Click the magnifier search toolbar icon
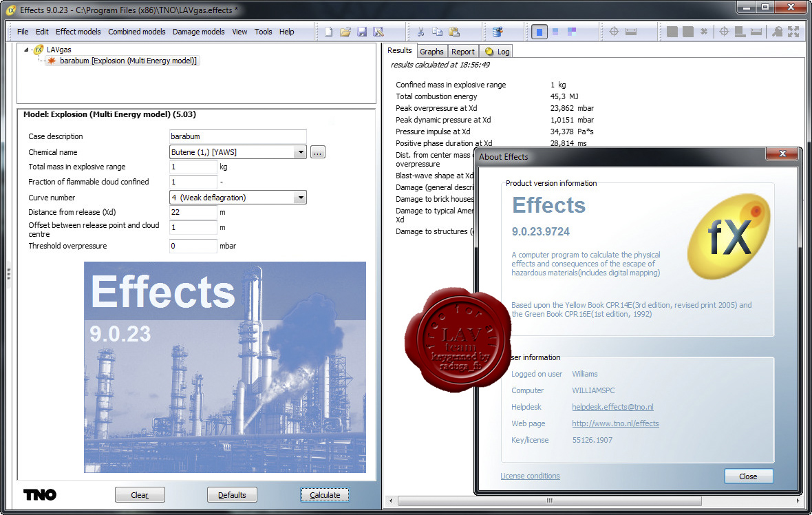This screenshot has height=515, width=812. 777,32
